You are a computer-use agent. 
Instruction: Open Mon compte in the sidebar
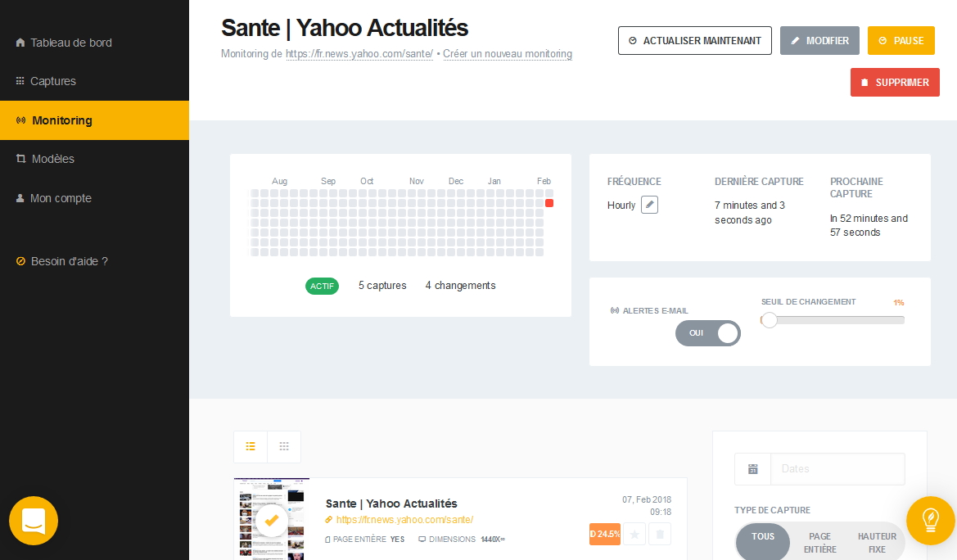pos(54,198)
